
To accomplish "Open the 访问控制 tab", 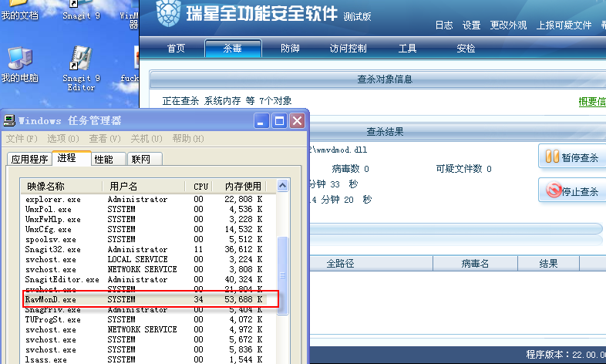I will 348,49.
